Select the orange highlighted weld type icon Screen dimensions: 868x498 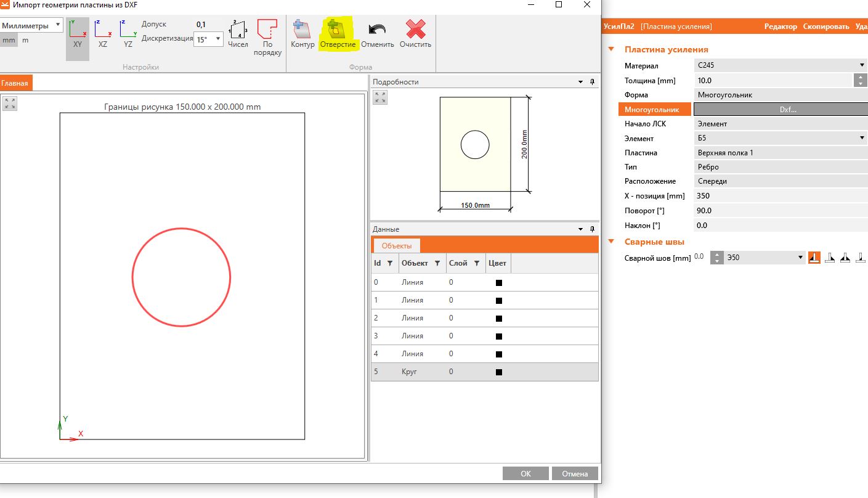click(x=814, y=258)
